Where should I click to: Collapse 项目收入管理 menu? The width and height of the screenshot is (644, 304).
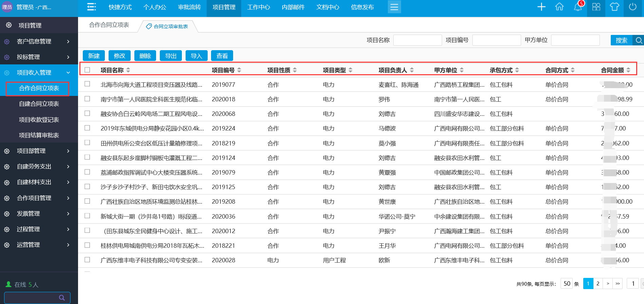(x=39, y=73)
